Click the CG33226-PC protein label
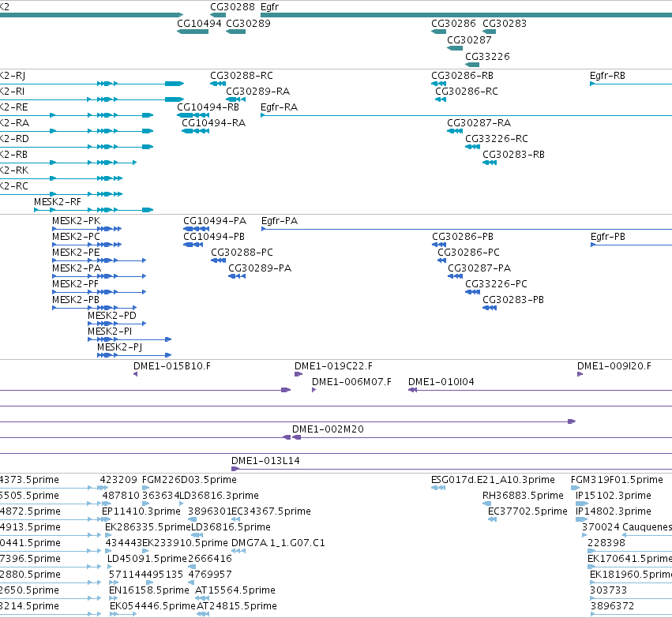Image resolution: width=672 pixels, height=618 pixels. 496,283
